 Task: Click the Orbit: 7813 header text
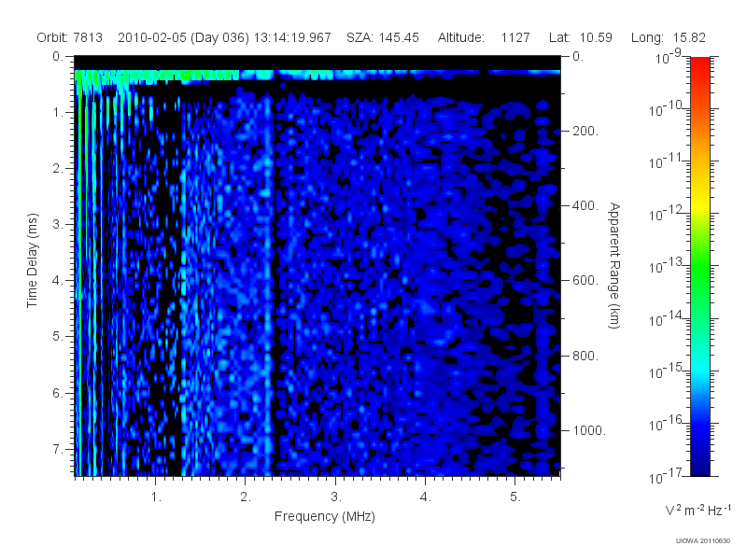pyautogui.click(x=69, y=37)
